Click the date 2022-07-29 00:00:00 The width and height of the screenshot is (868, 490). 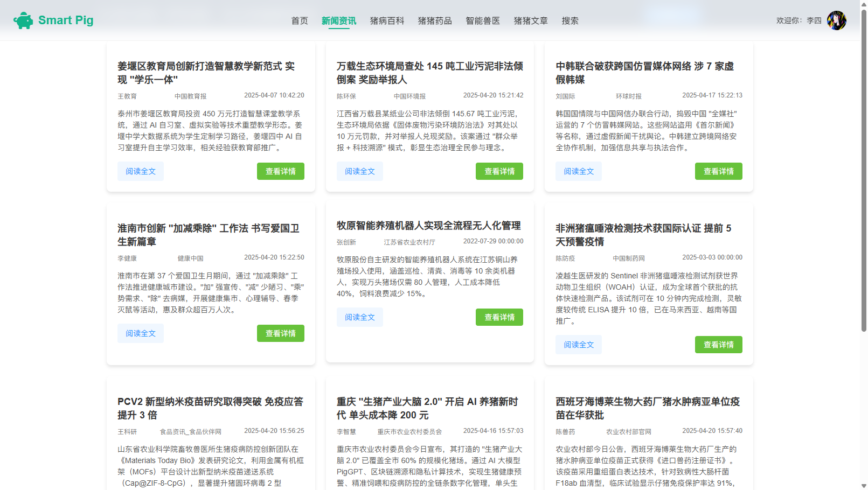[494, 241]
